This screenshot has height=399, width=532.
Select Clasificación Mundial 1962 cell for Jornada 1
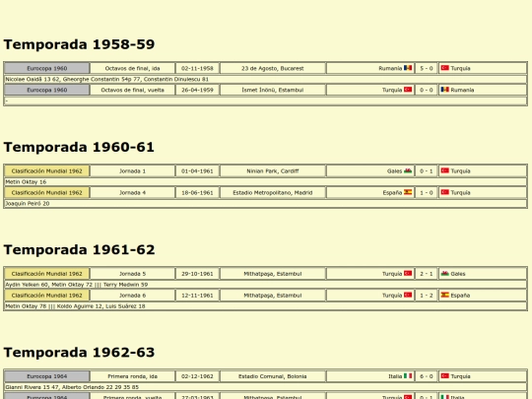pos(47,171)
